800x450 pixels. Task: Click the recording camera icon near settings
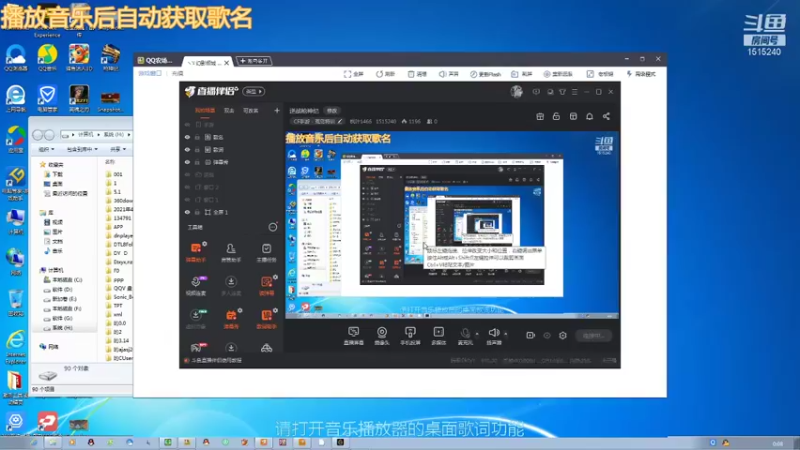click(x=531, y=335)
